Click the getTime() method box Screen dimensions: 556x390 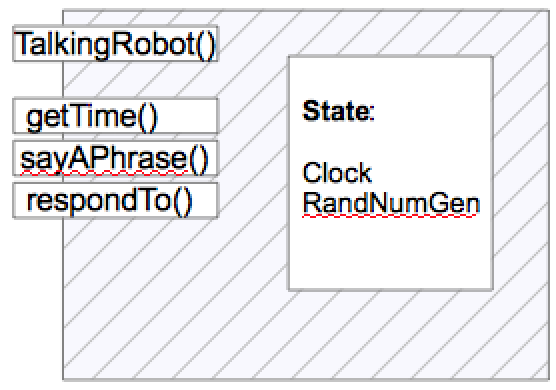point(115,116)
